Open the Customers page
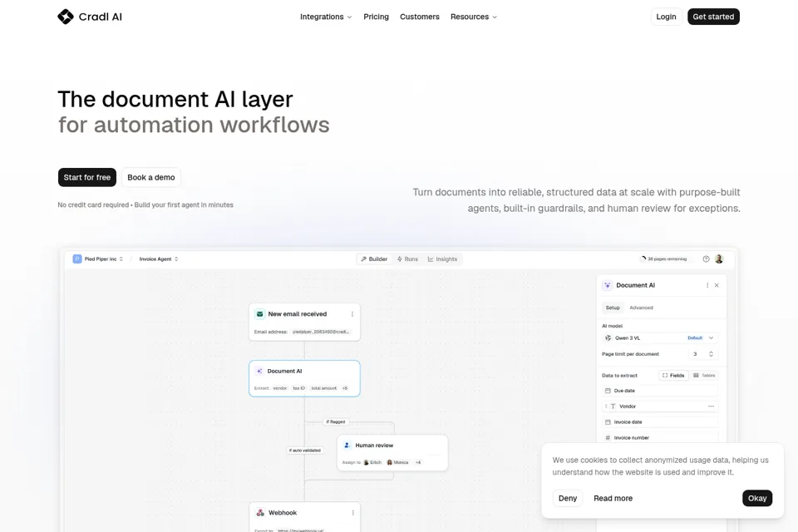 [419, 17]
